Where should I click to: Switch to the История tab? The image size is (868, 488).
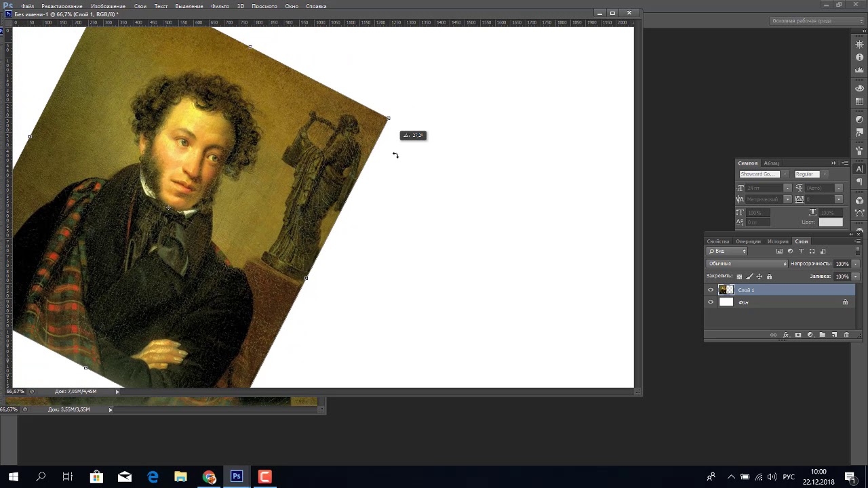pos(778,241)
